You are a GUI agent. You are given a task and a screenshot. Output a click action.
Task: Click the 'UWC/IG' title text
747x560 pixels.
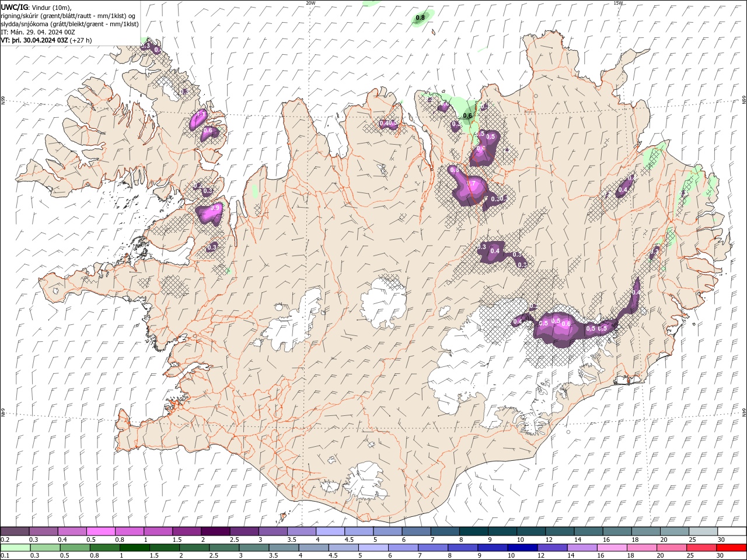click(x=15, y=6)
